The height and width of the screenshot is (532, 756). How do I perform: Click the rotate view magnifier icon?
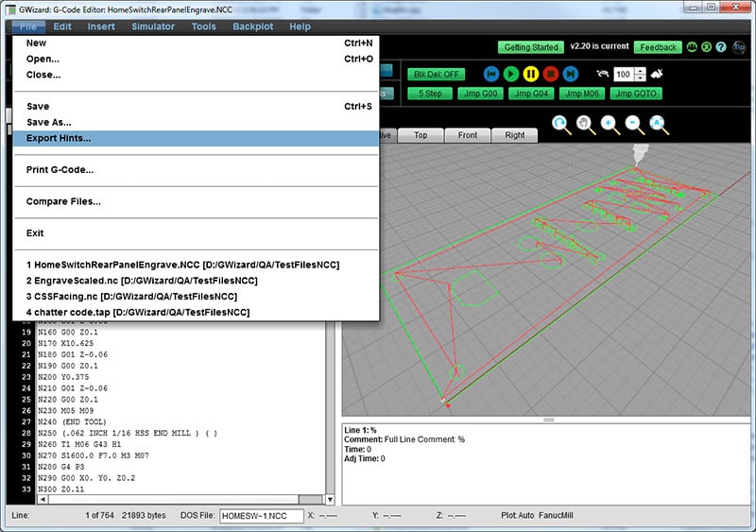561,125
